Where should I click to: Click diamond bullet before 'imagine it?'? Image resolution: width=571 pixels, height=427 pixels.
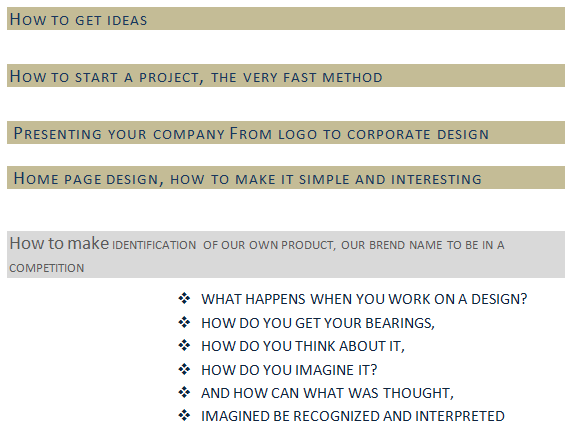pos(184,369)
